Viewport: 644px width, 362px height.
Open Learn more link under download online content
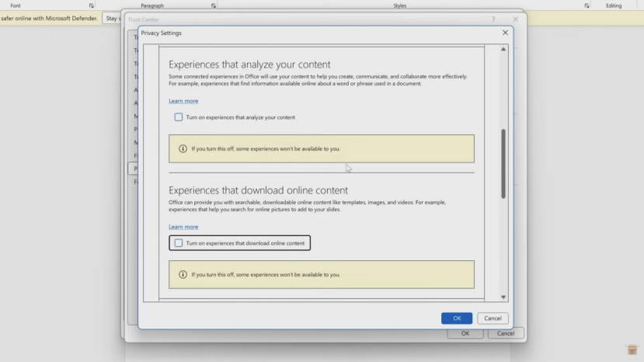pyautogui.click(x=183, y=226)
